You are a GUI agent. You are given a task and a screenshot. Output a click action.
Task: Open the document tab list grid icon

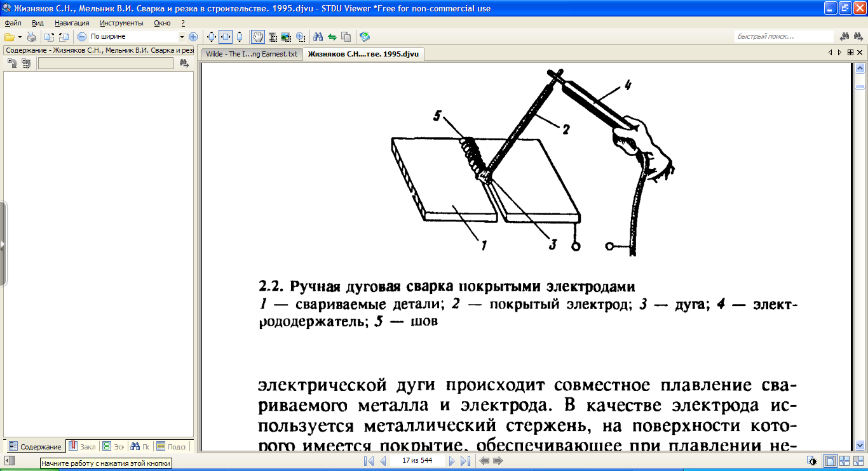point(851,53)
